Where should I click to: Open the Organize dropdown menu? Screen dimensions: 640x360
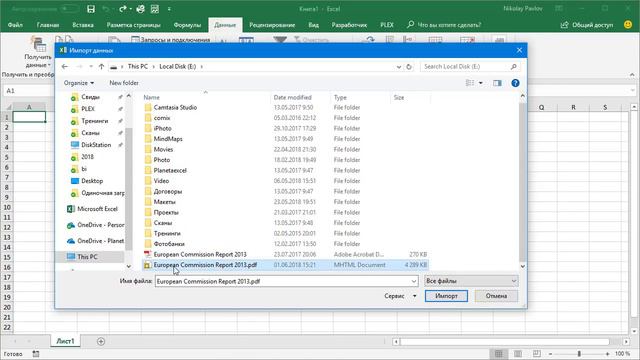[x=79, y=83]
